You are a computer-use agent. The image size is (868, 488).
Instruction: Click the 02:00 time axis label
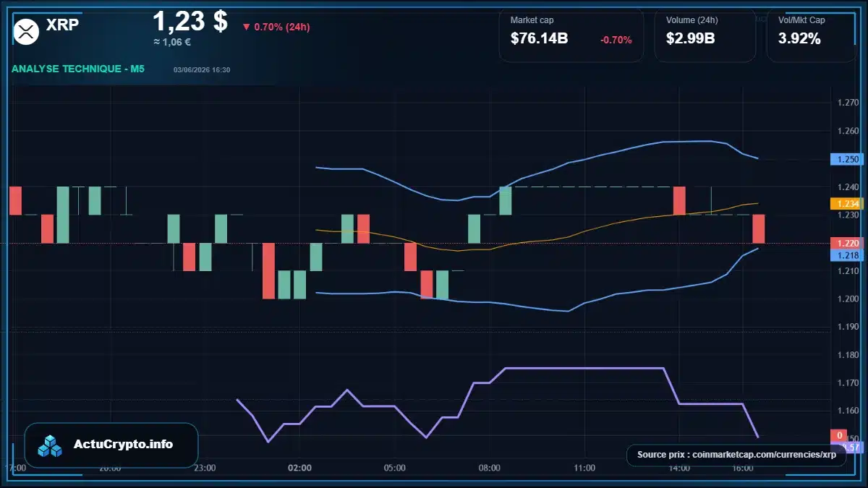[x=299, y=468]
